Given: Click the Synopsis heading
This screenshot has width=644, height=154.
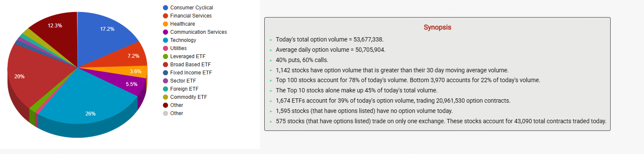Looking at the screenshot, I should [437, 27].
